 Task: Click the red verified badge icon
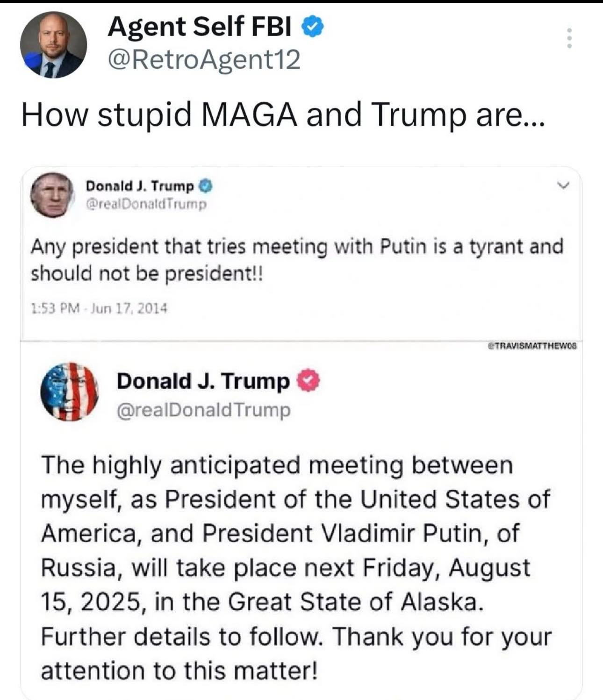point(309,381)
